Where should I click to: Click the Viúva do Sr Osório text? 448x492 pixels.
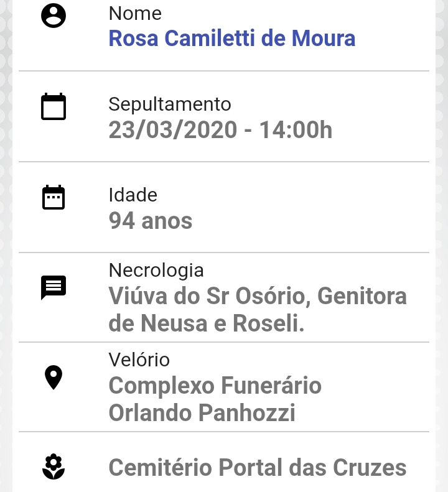(210, 296)
